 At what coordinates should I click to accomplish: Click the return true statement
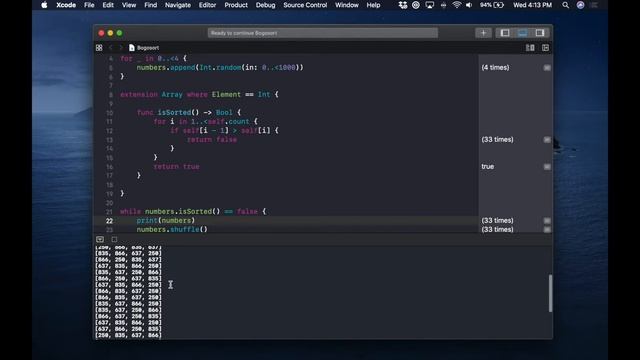[x=176, y=167]
